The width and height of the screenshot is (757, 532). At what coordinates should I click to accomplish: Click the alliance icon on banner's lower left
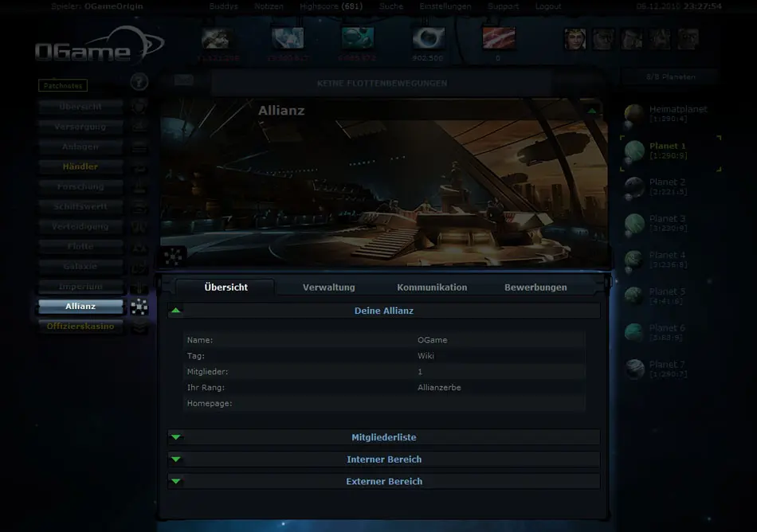173,256
